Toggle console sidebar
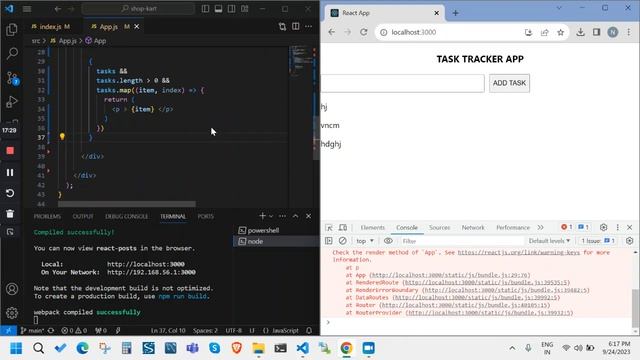This screenshot has width=640, height=360. [329, 241]
